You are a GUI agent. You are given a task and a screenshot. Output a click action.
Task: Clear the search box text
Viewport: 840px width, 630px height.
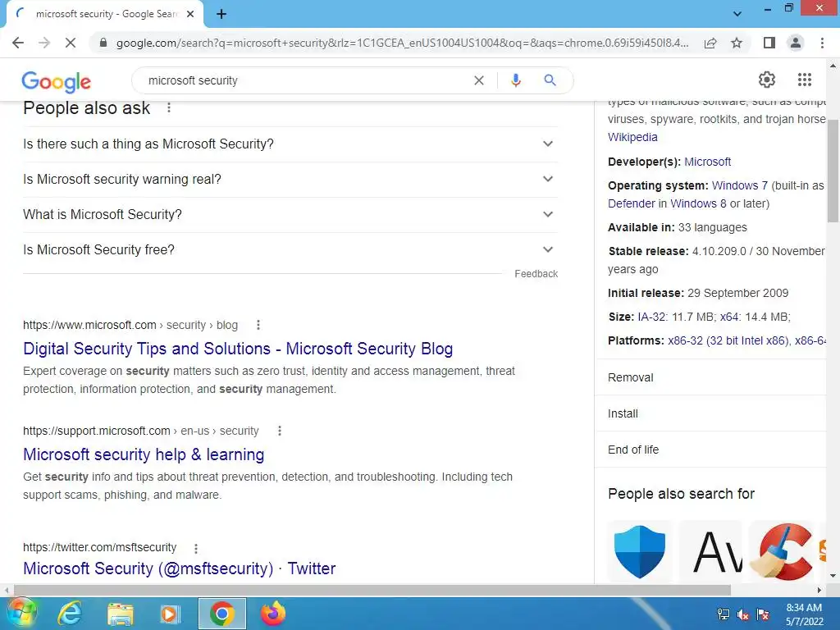click(x=479, y=80)
